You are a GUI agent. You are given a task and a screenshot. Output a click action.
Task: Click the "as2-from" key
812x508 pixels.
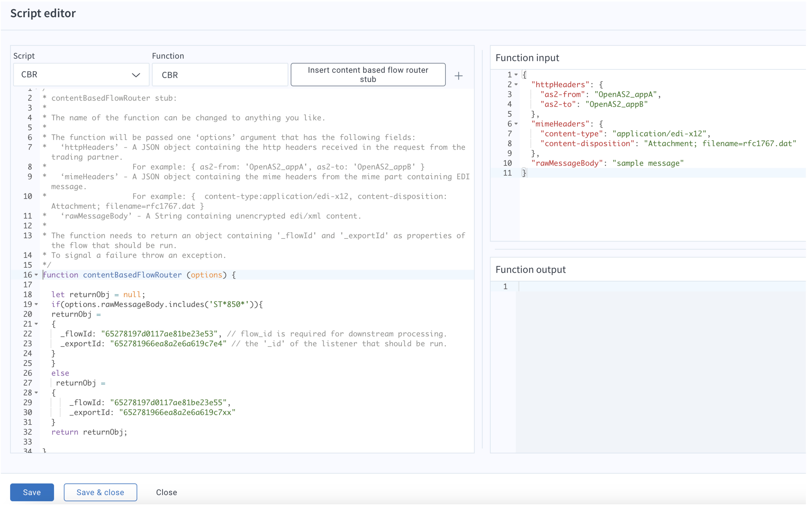tap(562, 94)
